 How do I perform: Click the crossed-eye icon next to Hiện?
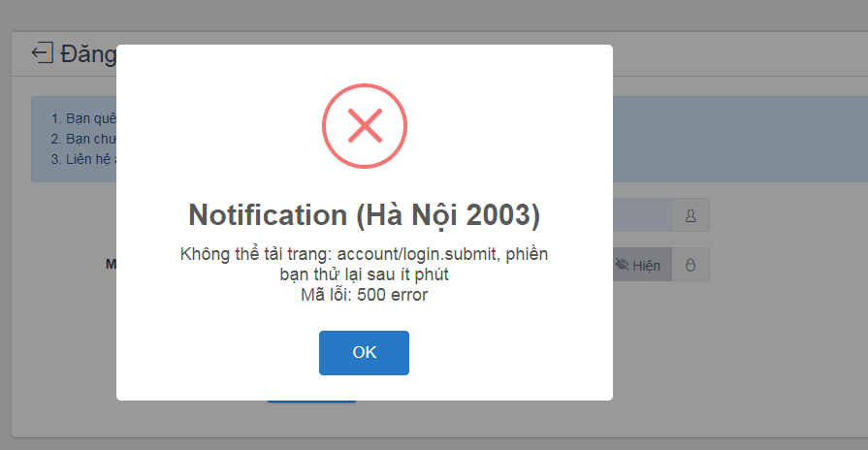[623, 265]
